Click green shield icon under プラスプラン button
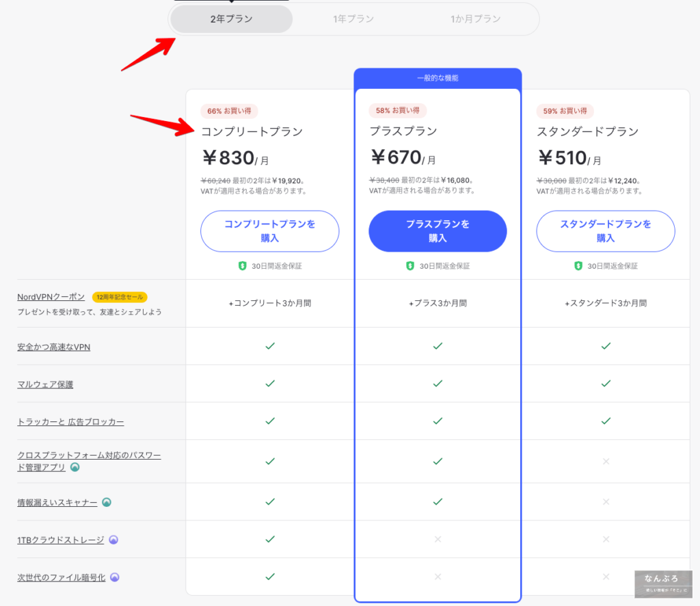The height and width of the screenshot is (606, 700). (x=410, y=265)
